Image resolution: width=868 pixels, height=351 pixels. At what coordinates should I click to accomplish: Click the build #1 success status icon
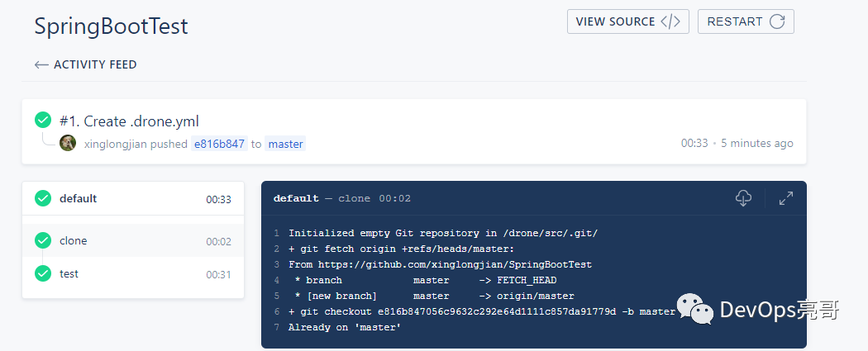(x=43, y=120)
